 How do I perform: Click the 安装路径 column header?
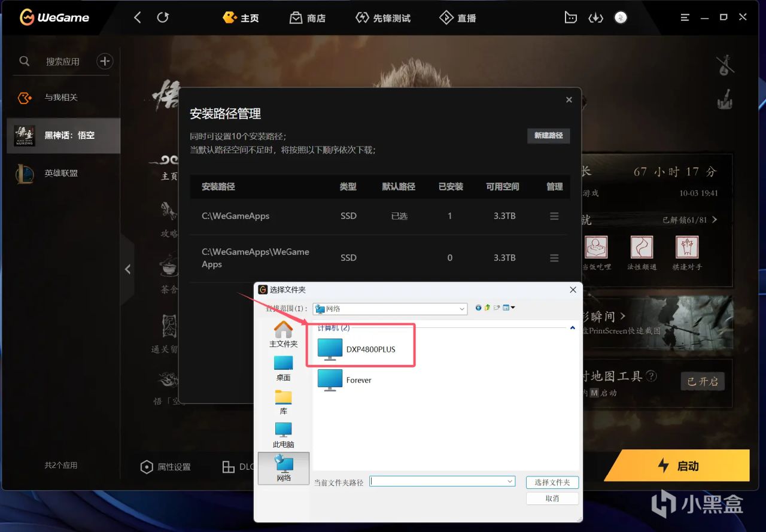click(x=218, y=187)
